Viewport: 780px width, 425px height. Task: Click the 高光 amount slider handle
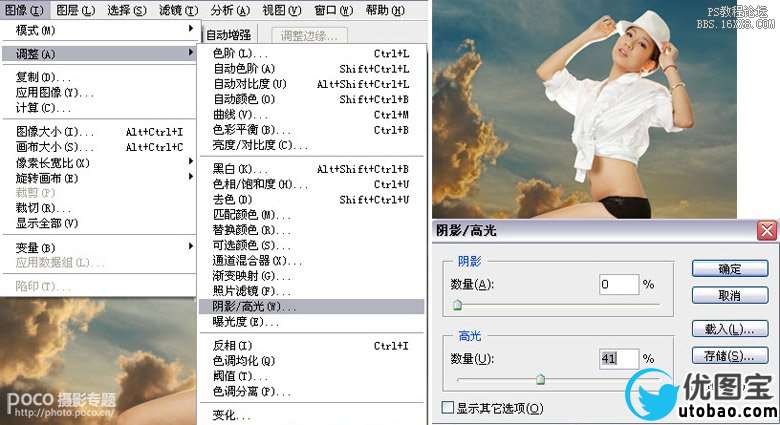540,379
